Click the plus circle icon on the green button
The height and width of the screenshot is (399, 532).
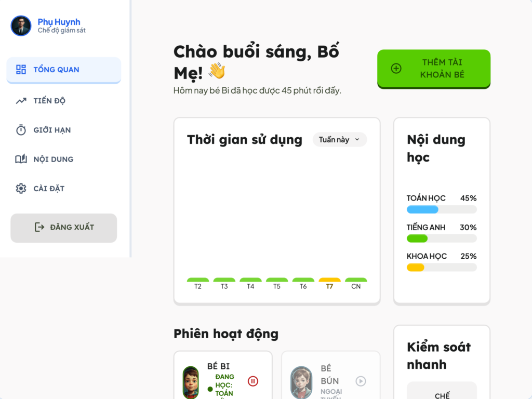point(396,69)
